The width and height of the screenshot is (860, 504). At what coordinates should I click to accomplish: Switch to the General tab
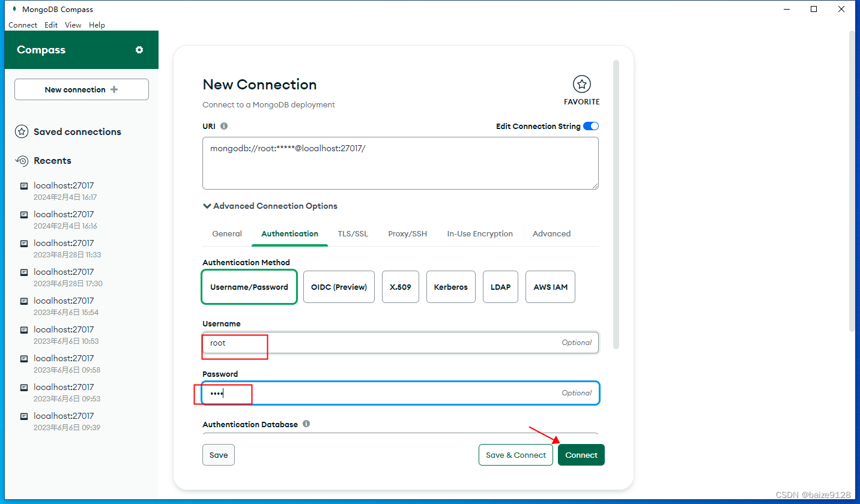coord(227,234)
